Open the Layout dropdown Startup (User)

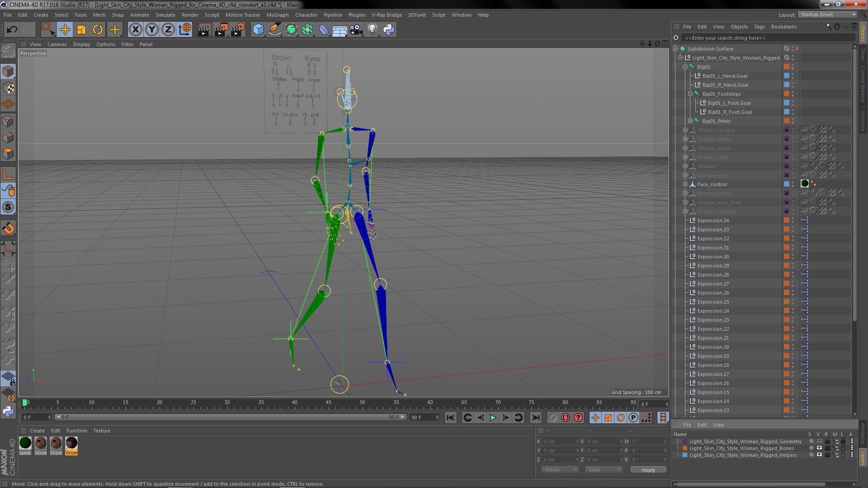click(x=827, y=14)
